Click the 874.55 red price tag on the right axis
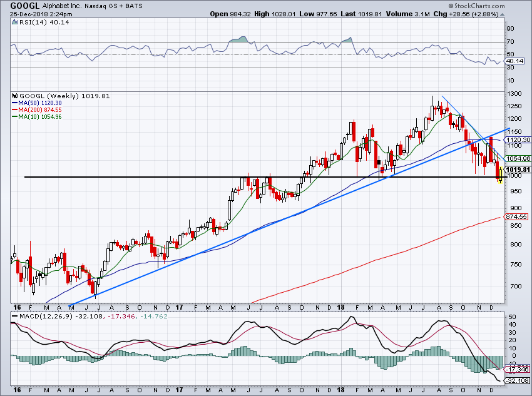 tap(516, 216)
